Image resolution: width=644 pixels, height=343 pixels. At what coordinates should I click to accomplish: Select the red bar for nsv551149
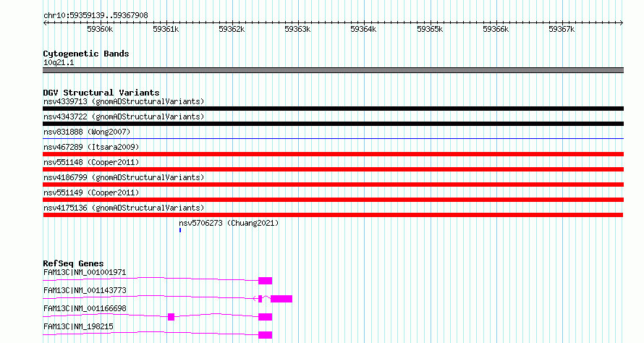333,200
